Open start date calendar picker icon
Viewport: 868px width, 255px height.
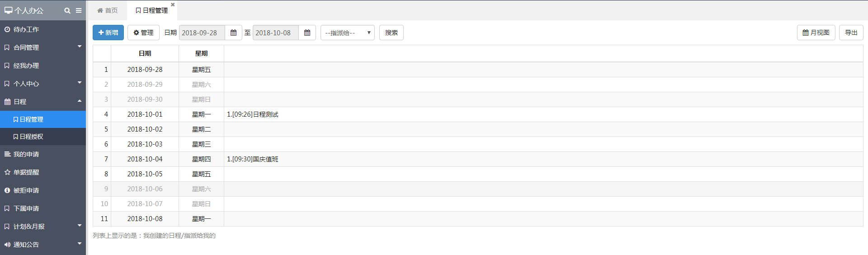[233, 33]
